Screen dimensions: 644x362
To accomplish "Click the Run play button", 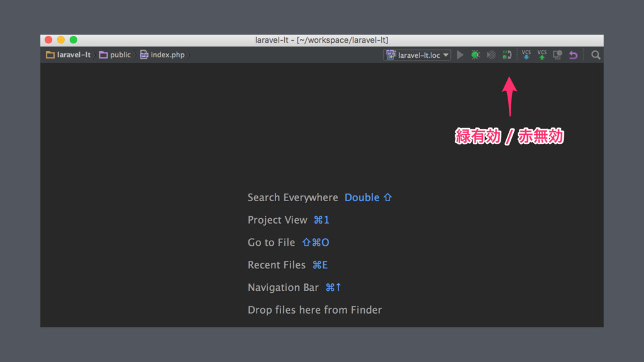I will point(460,55).
